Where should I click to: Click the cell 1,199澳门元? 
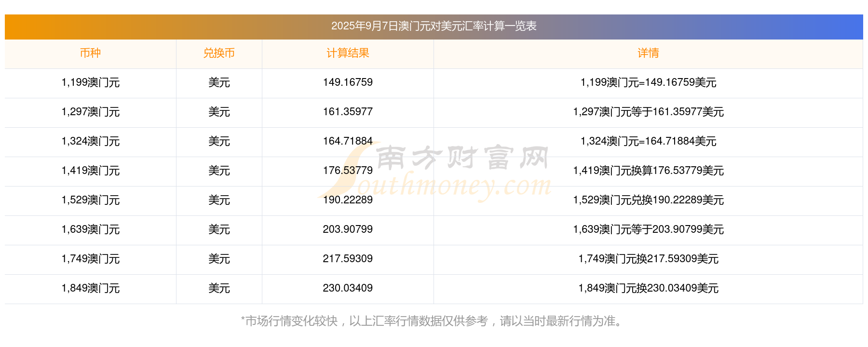pyautogui.click(x=90, y=82)
